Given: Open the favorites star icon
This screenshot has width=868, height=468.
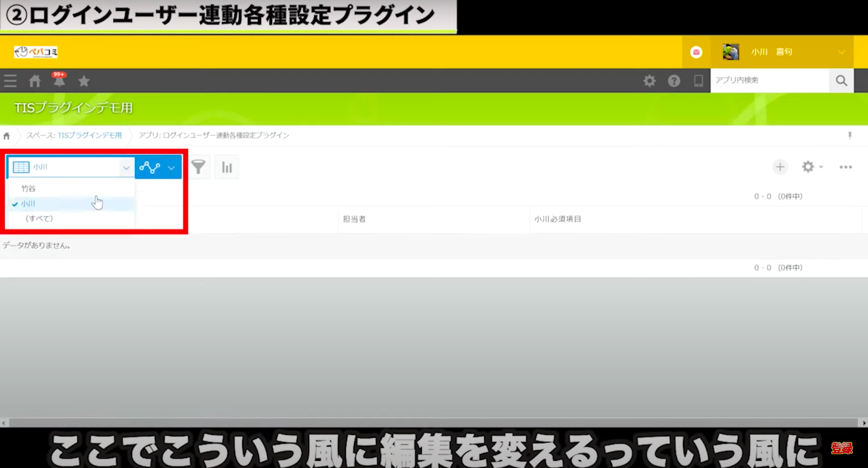Looking at the screenshot, I should tap(84, 81).
